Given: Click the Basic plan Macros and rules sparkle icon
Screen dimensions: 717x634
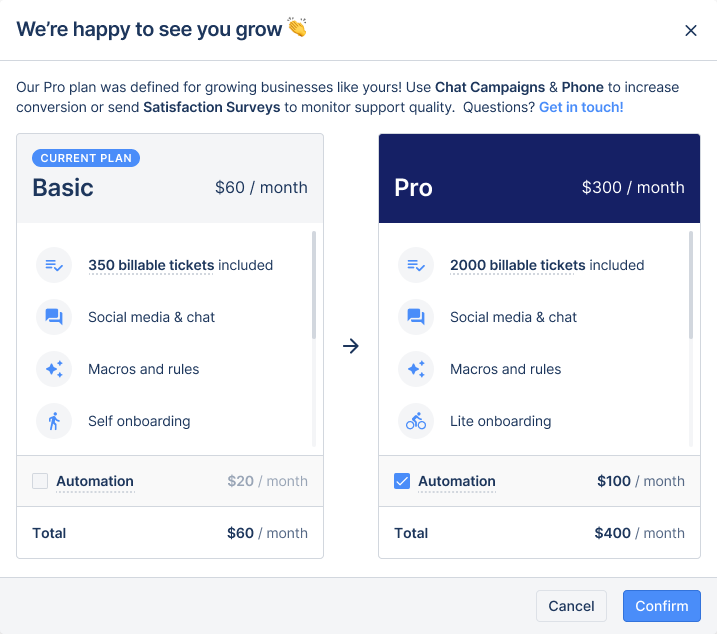Looking at the screenshot, I should (x=54, y=369).
